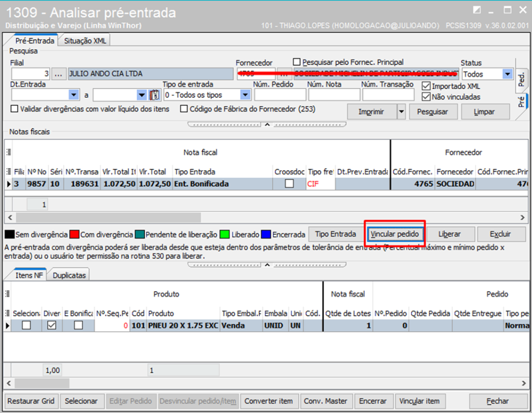Enable Pesquisar pelo Fornec. Principal checkbox

pos(297,62)
